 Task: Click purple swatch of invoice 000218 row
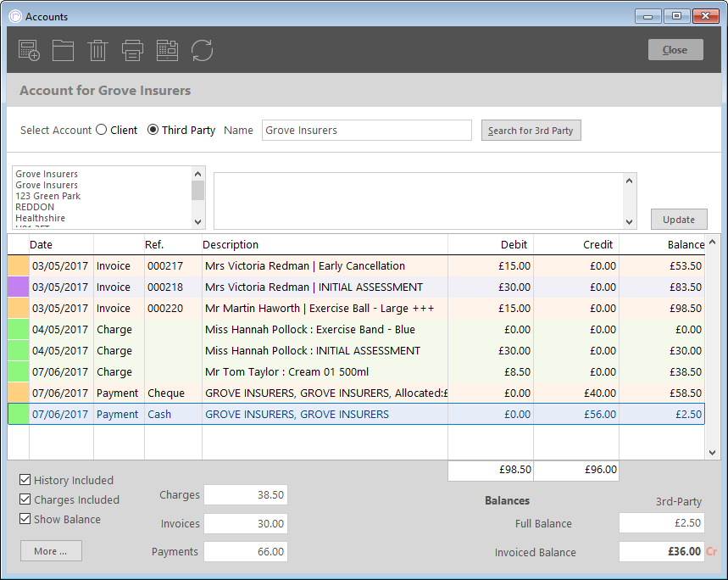[x=19, y=287]
